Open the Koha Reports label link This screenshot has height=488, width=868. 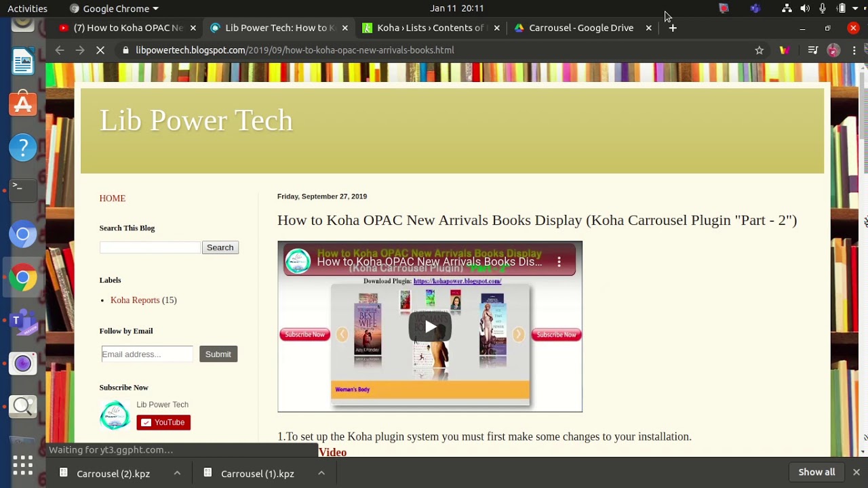click(135, 300)
